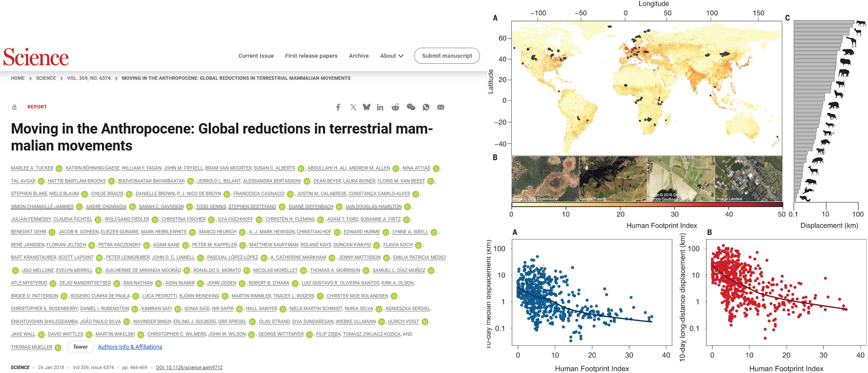Share the article via WeChat

(x=411, y=107)
